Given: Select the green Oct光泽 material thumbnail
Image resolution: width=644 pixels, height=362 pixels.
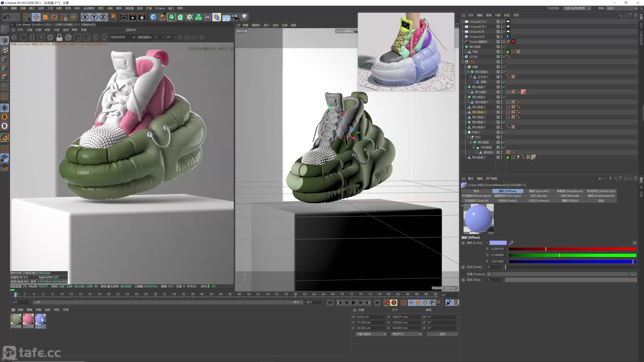Looking at the screenshot, I should [16, 319].
